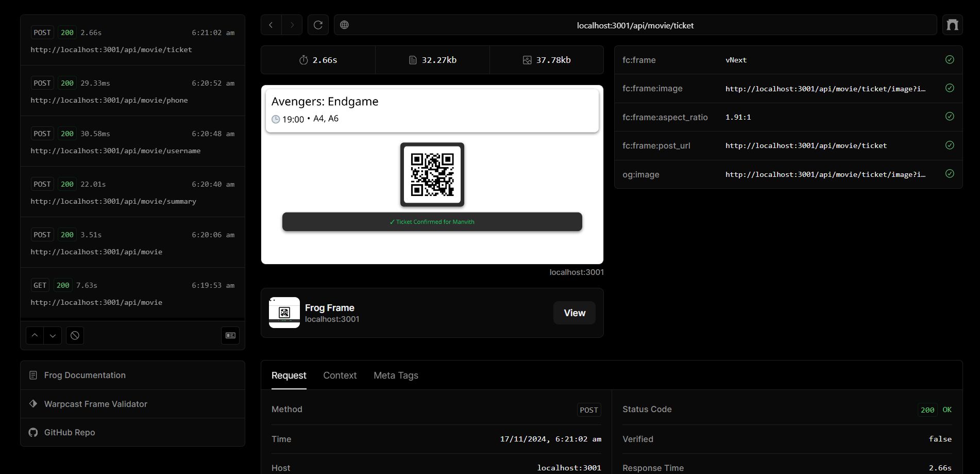
Task: Click the Avengers: Endgame title text
Action: click(325, 101)
